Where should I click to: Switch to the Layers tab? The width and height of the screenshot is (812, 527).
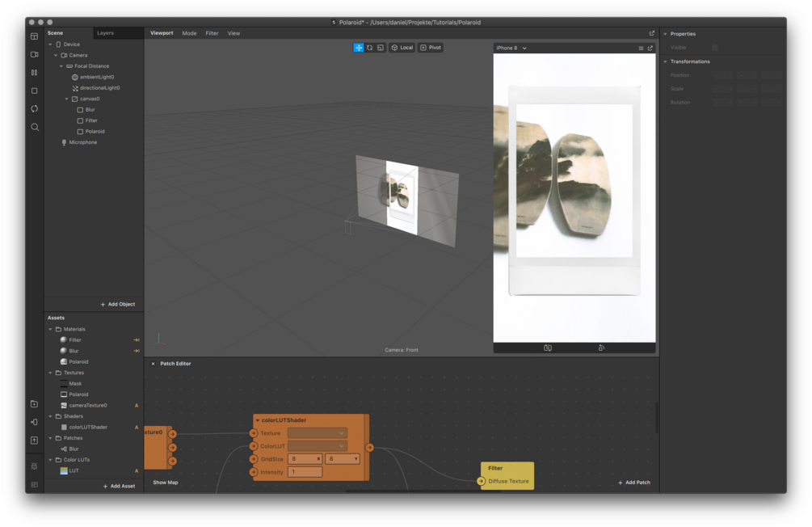click(105, 33)
